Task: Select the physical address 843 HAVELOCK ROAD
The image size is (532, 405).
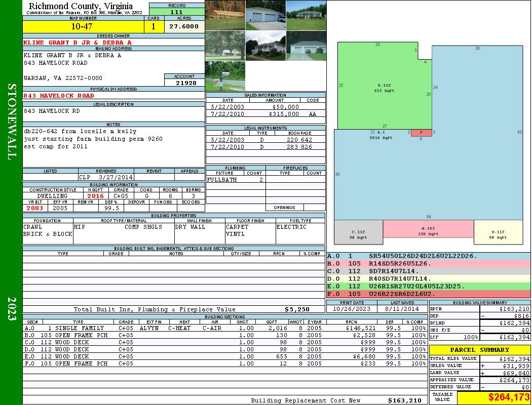Action: (x=59, y=95)
